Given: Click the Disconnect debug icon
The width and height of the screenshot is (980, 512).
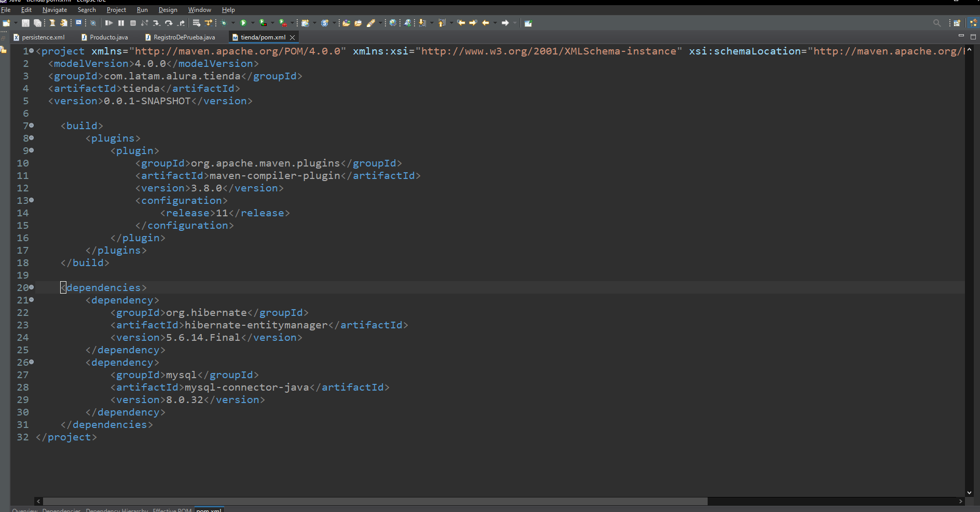Looking at the screenshot, I should [x=145, y=23].
